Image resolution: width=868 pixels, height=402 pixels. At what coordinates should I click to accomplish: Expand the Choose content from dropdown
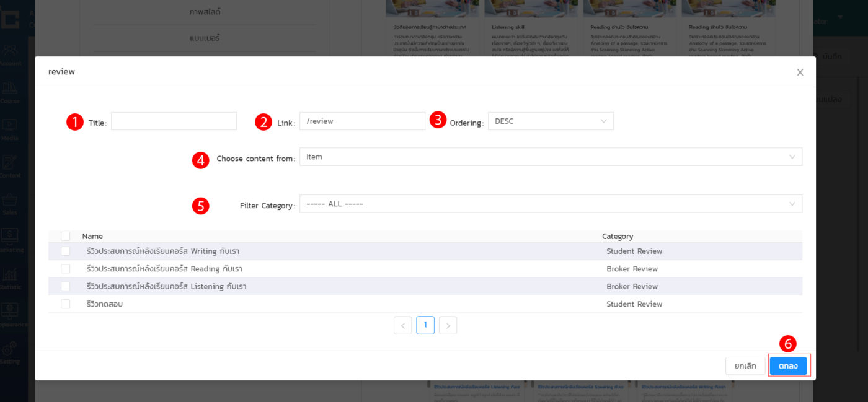[x=550, y=157]
